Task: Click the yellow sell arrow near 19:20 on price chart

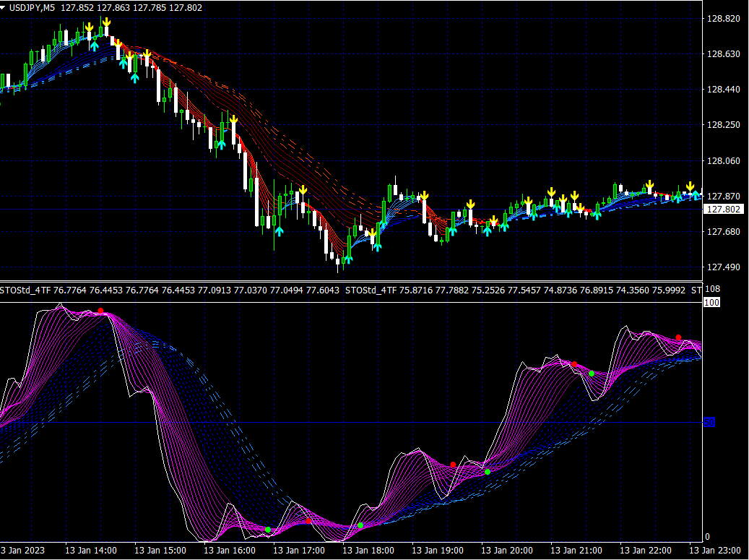Action: tap(470, 204)
